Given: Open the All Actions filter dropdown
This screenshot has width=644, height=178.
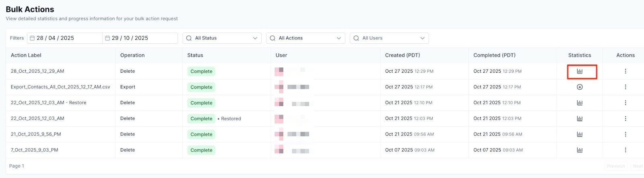Looking at the screenshot, I should click(x=305, y=38).
